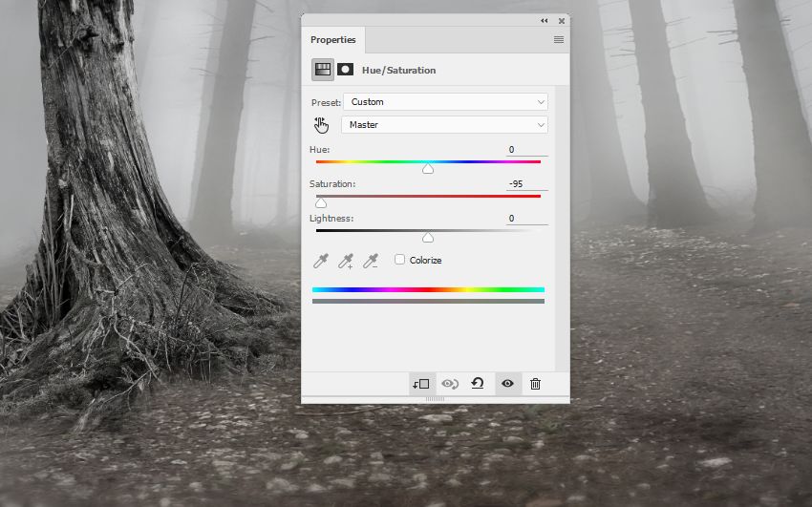Screen dimensions: 812x507
Task: Click the Lightness value field
Action: pos(526,219)
